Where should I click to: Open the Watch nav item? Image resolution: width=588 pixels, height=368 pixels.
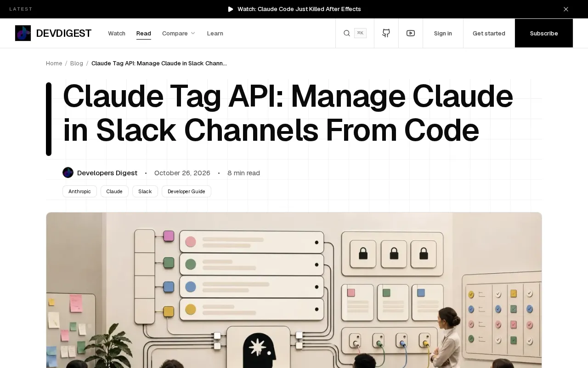[117, 33]
